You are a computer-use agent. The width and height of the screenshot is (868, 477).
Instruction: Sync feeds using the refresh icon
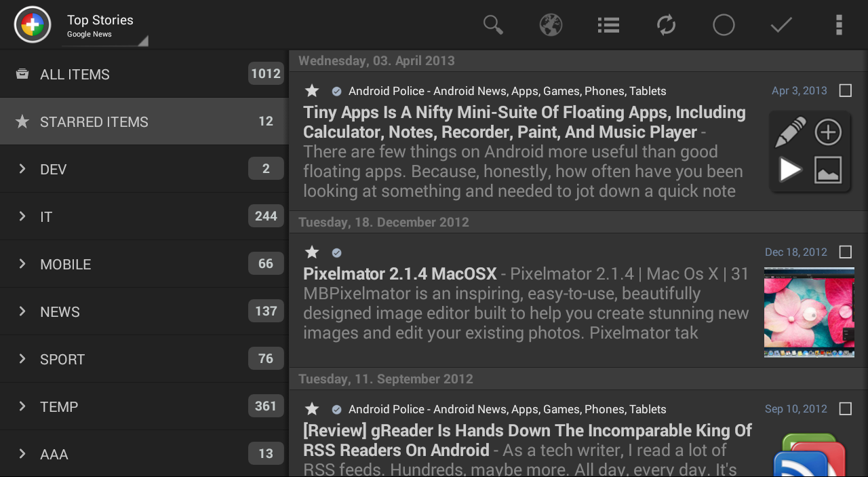(x=665, y=24)
